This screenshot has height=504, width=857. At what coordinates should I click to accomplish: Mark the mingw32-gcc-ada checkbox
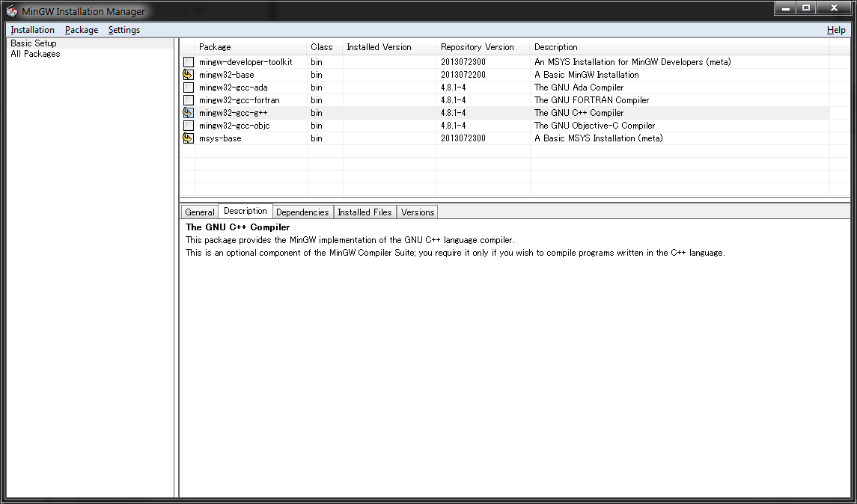tap(188, 87)
